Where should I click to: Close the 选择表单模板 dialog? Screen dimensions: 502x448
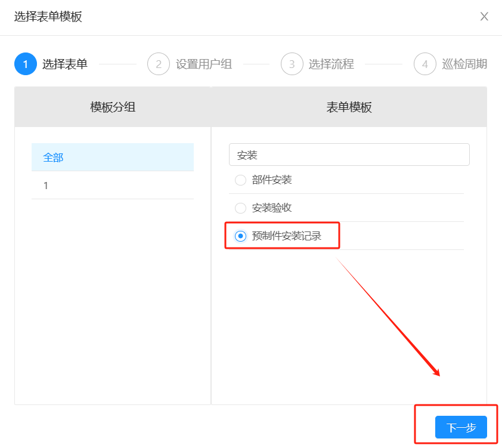tap(484, 17)
